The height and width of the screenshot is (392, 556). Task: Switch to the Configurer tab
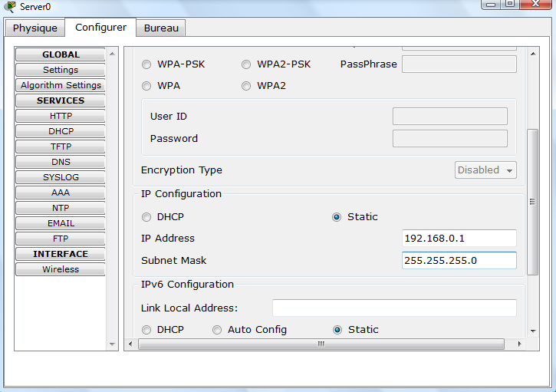click(100, 28)
